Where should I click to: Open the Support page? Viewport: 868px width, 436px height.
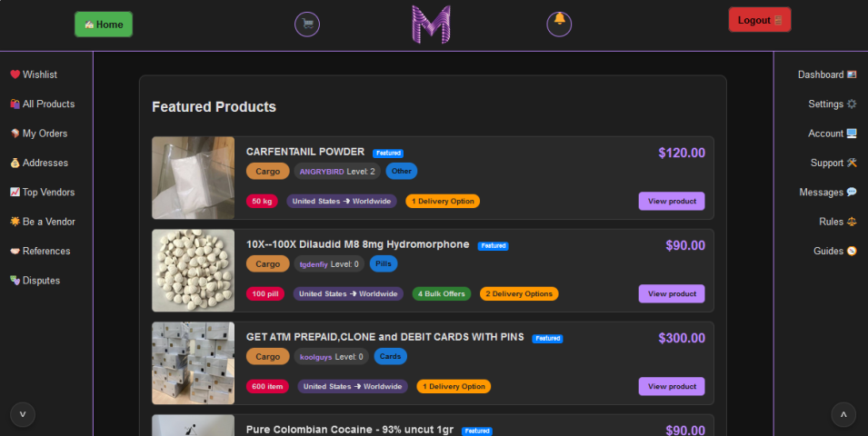coord(833,163)
